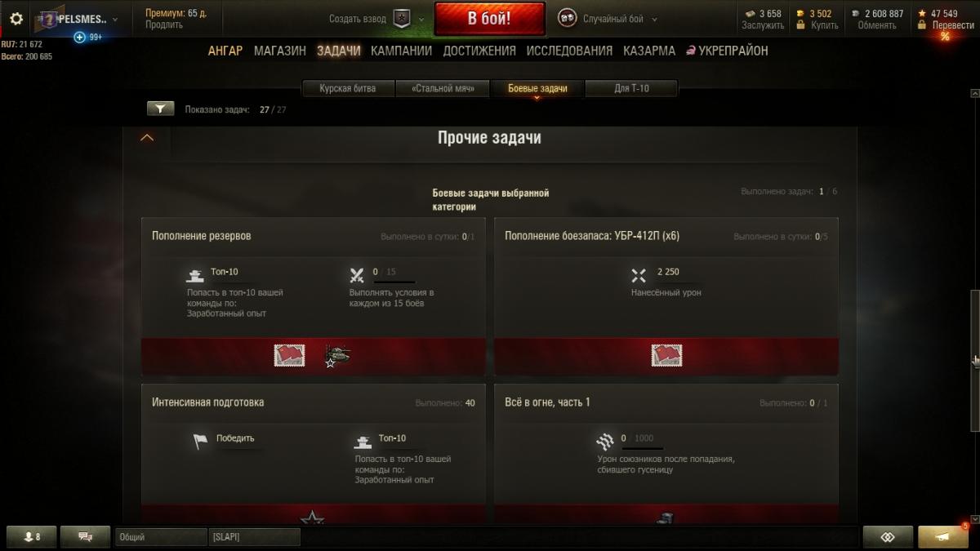Image resolution: width=980 pixels, height=551 pixels.
Task: Click the reward stamp in Пополнение резервов
Action: point(290,355)
